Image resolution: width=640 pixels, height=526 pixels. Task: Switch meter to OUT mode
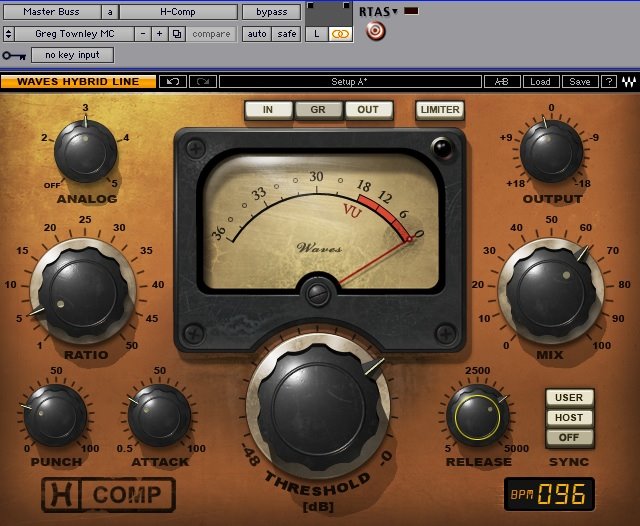click(x=368, y=110)
